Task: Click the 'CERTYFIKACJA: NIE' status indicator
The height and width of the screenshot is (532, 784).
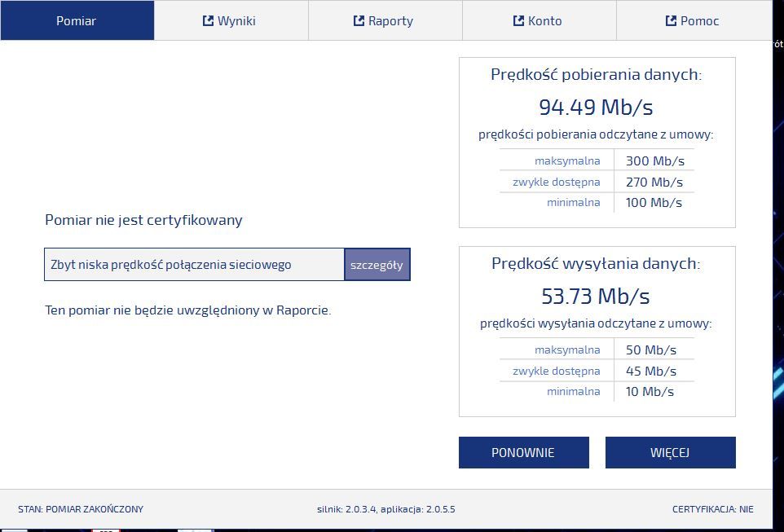Action: [x=712, y=509]
